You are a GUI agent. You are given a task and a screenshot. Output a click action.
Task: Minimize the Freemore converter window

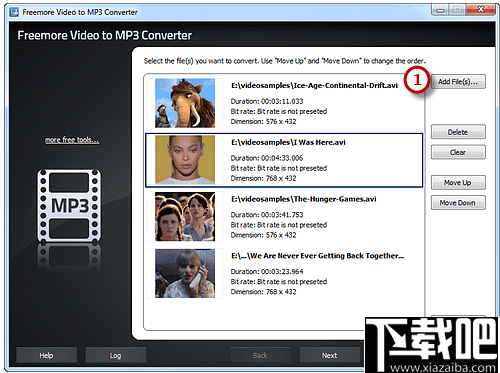point(440,10)
